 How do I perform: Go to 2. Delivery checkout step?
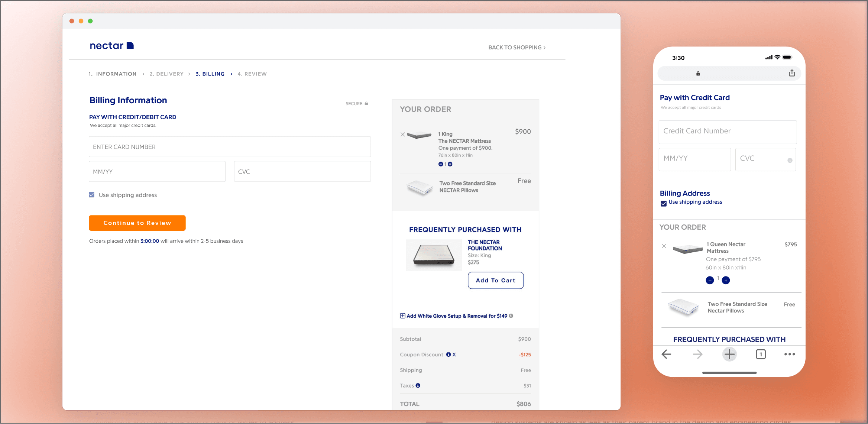click(x=166, y=74)
